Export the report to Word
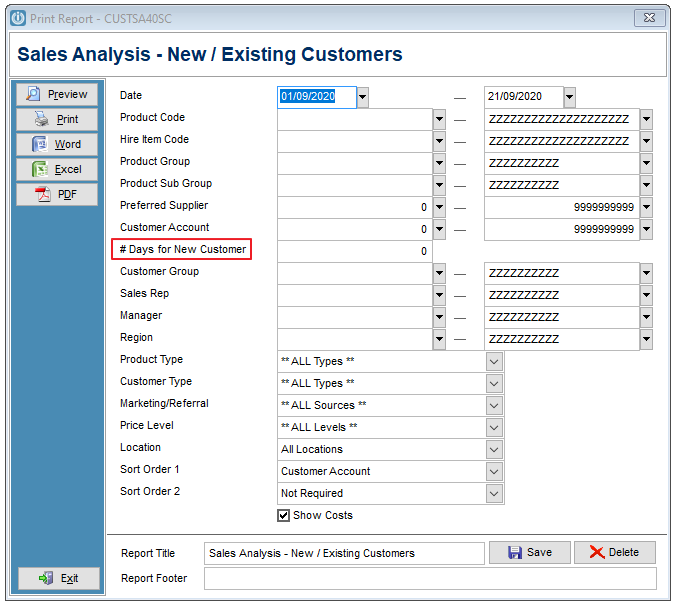Viewport: 675px width, 605px height. coord(57,144)
